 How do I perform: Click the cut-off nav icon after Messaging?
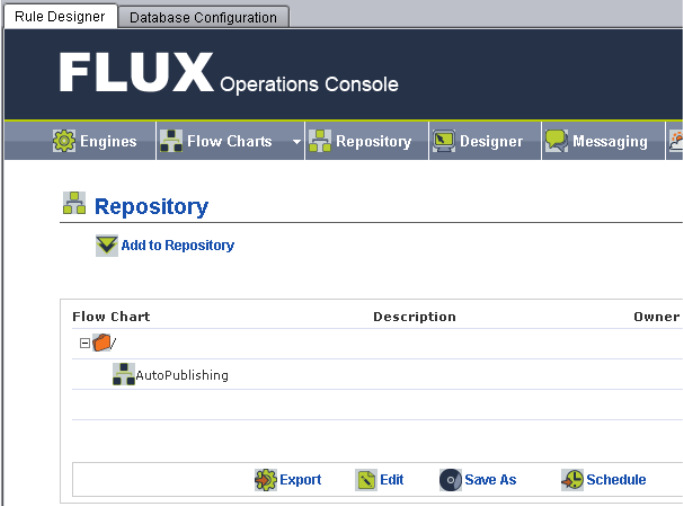(676, 141)
